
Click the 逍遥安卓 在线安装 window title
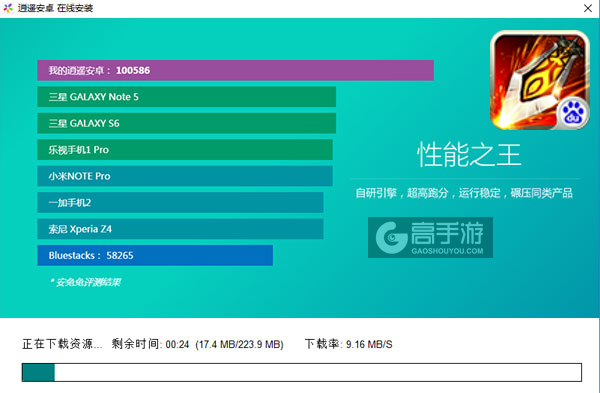point(55,8)
